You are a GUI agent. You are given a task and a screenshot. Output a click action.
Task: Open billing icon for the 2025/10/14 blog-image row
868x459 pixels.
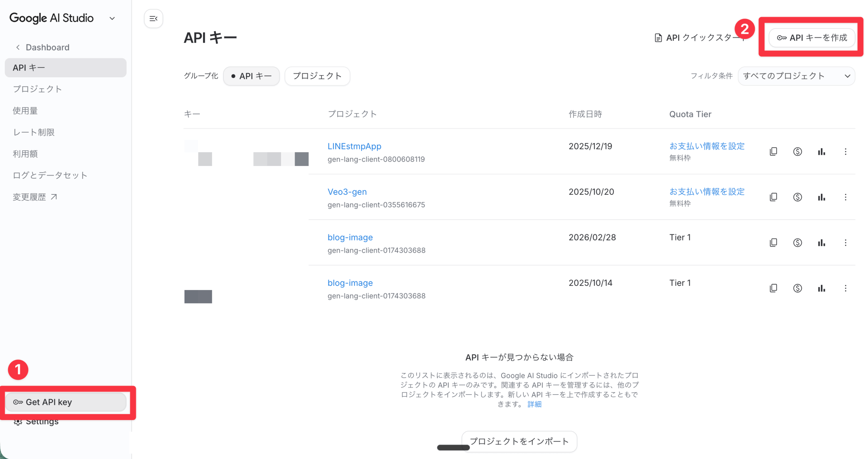click(x=797, y=288)
